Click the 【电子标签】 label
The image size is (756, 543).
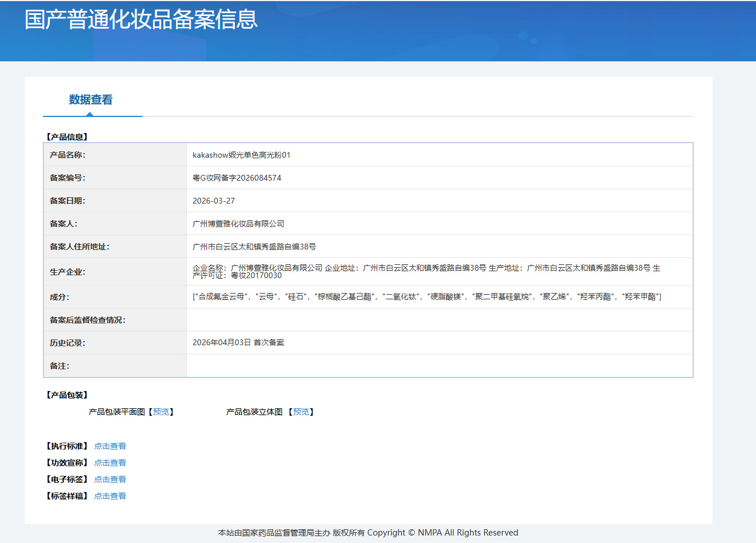[x=67, y=479]
